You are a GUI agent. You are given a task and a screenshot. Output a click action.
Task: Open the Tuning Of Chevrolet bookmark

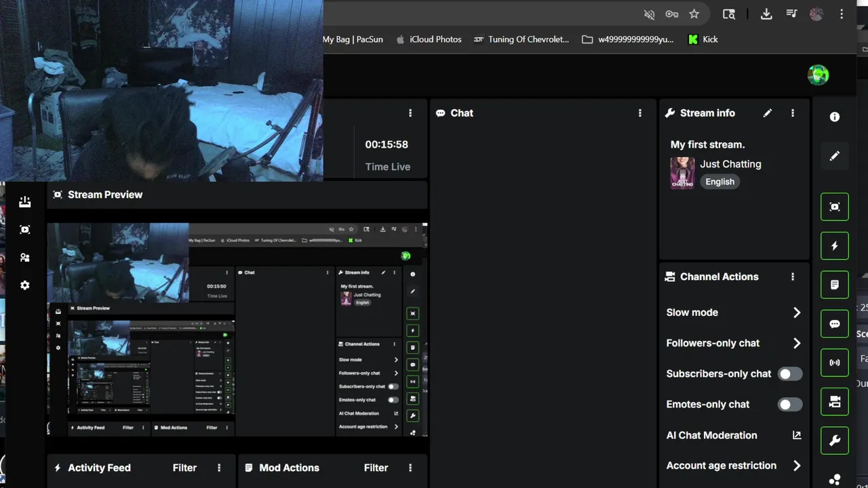coord(521,39)
